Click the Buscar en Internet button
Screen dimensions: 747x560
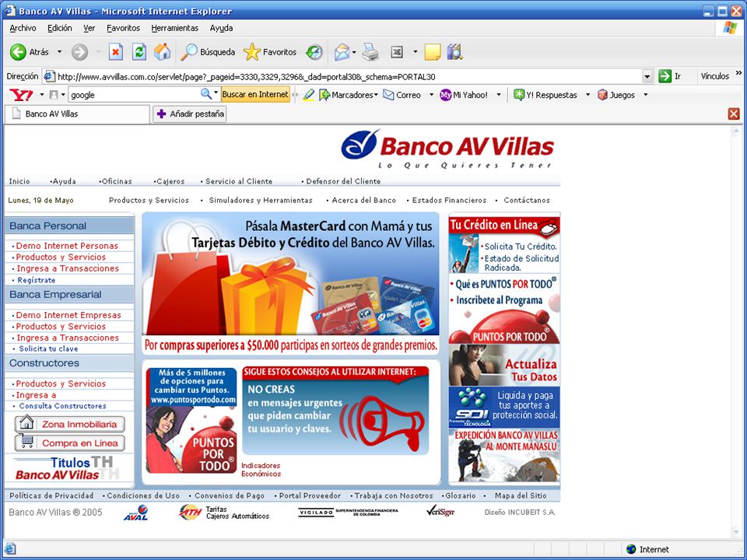coord(255,94)
